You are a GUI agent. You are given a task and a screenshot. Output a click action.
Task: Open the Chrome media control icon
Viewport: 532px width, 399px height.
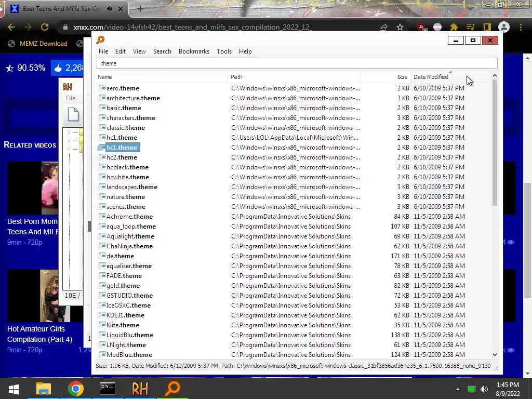pyautogui.click(x=470, y=27)
